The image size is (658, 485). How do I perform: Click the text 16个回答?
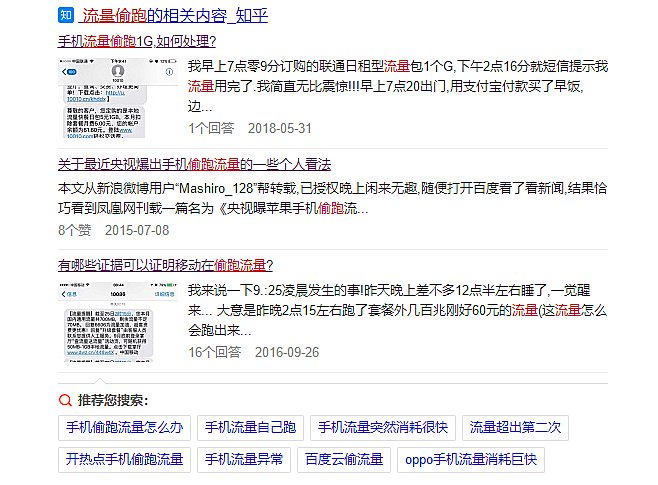214,352
